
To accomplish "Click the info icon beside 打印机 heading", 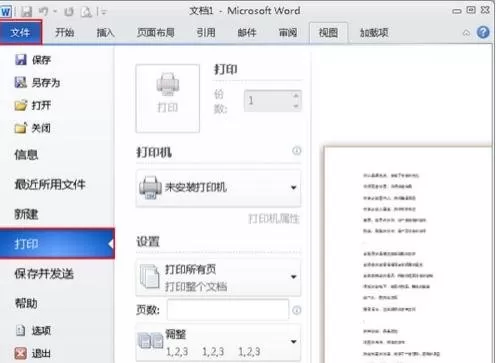I will [x=297, y=151].
